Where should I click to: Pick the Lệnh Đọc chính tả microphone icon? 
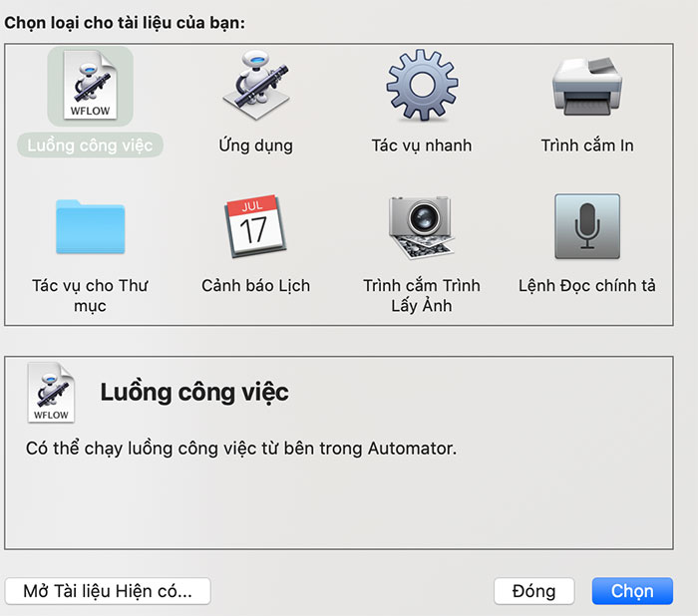tap(587, 226)
